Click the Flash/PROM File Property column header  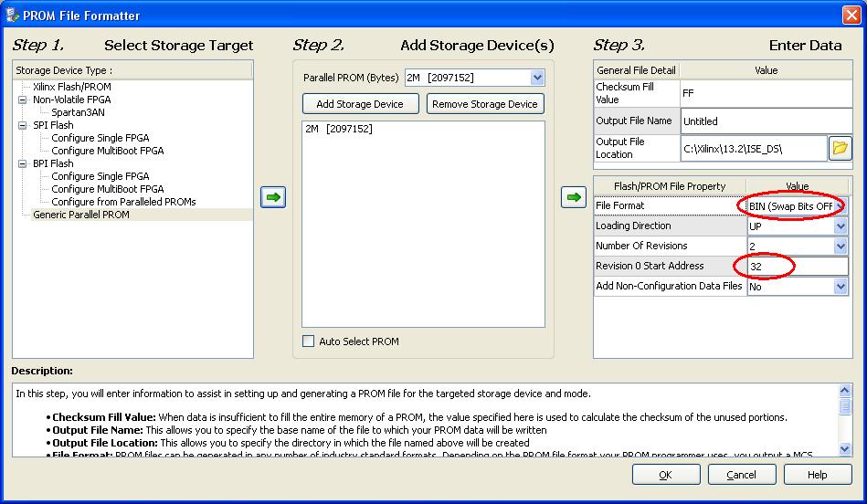[x=670, y=186]
